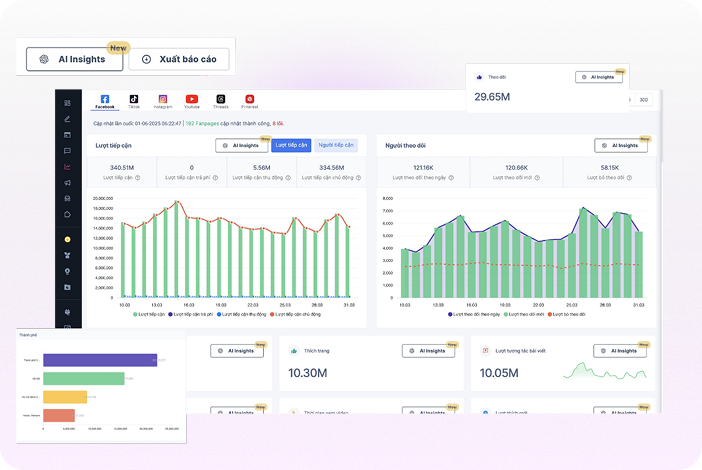Select the blue Lượt tiếp cận toggle button

click(x=291, y=145)
